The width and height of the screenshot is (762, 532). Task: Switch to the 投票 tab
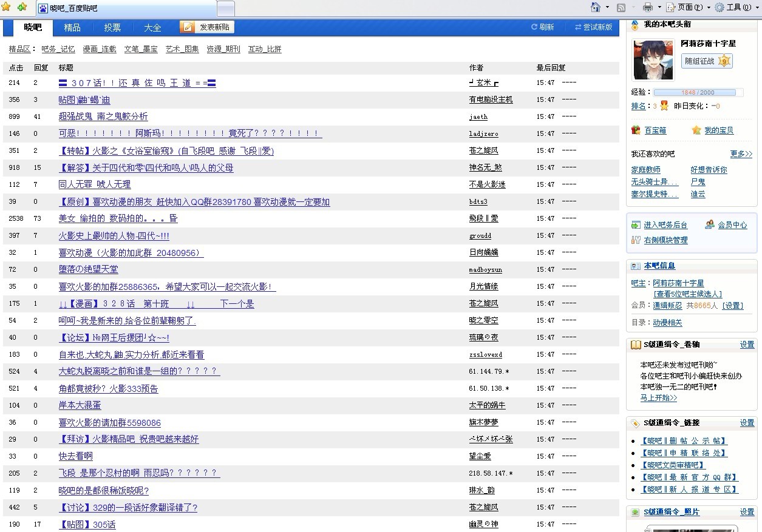pos(112,27)
